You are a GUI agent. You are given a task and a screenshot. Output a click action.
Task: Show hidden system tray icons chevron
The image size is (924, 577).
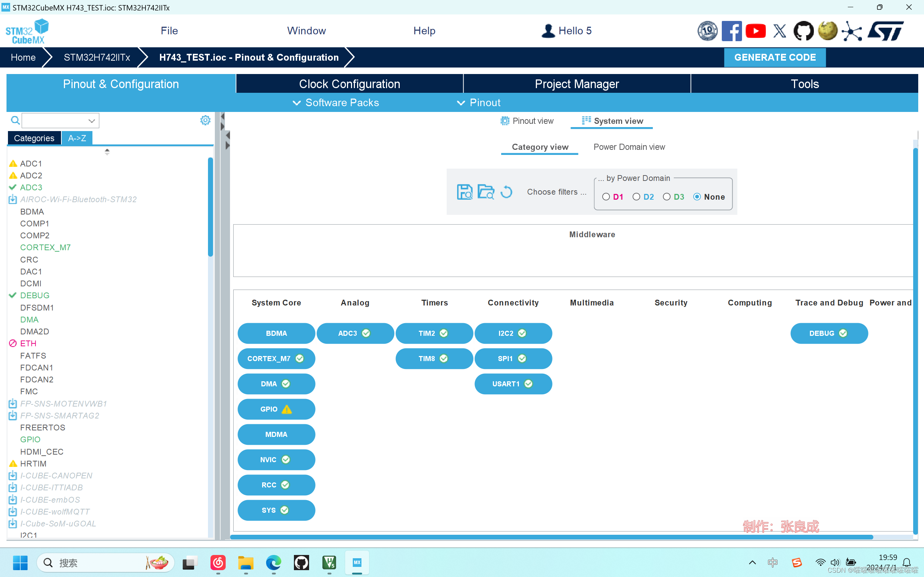point(752,563)
